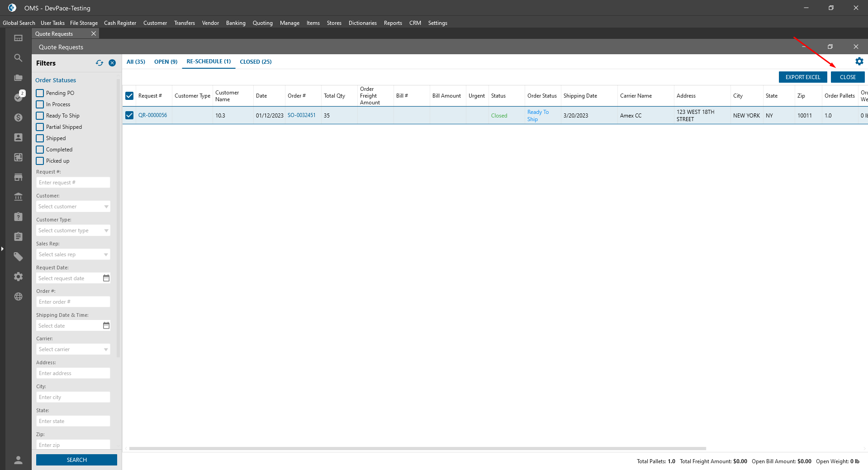The height and width of the screenshot is (470, 868).
Task: Switch to the CLOSED (25) tab
Action: click(x=256, y=61)
